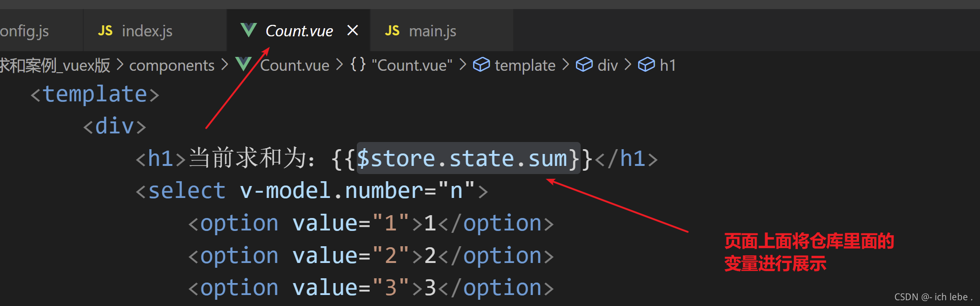The height and width of the screenshot is (306, 980).
Task: Switch to the main.js tab
Action: point(441,31)
